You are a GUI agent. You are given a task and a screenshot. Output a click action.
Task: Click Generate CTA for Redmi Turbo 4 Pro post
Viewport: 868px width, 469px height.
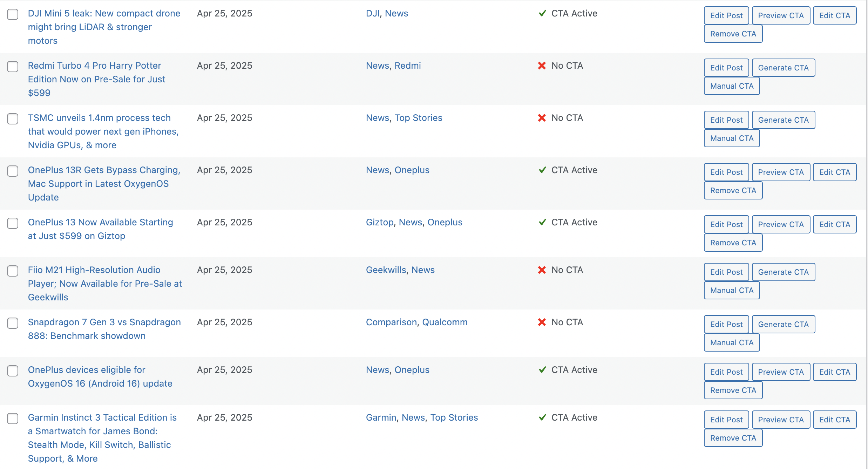pos(783,68)
